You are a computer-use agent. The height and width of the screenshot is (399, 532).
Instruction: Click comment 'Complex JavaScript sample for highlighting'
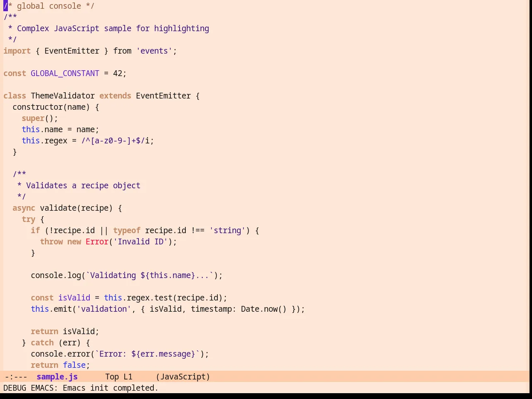113,28
